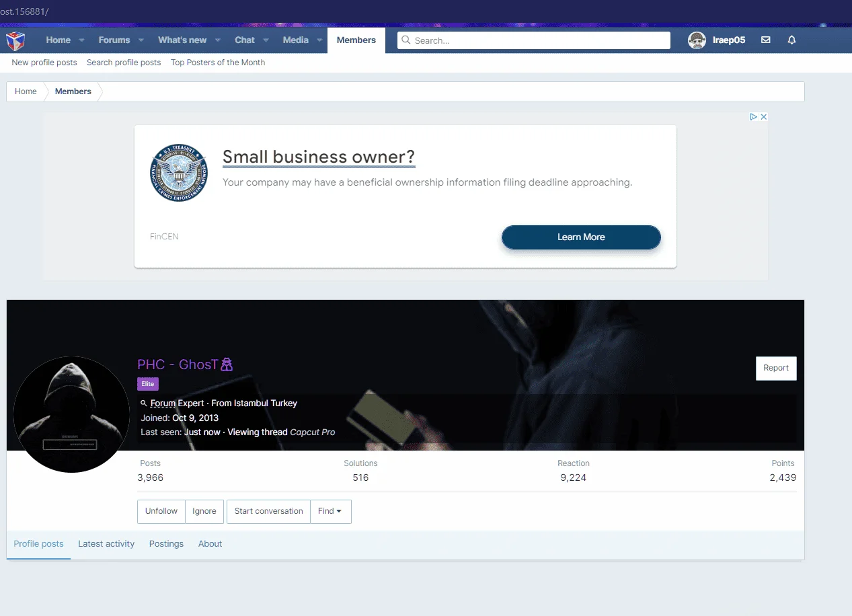Open the envelope conversations icon

click(x=765, y=40)
